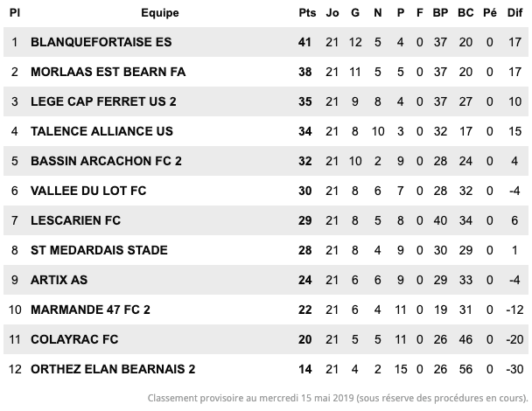Image resolution: width=532 pixels, height=411 pixels.
Task: Click the LESCARIEN FC team name
Action: pyautogui.click(x=75, y=220)
